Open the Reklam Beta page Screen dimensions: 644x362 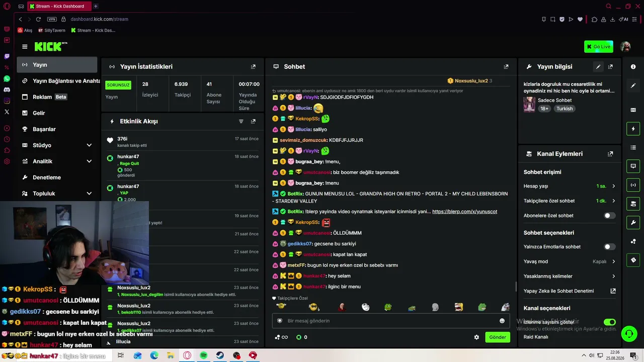[x=57, y=97]
